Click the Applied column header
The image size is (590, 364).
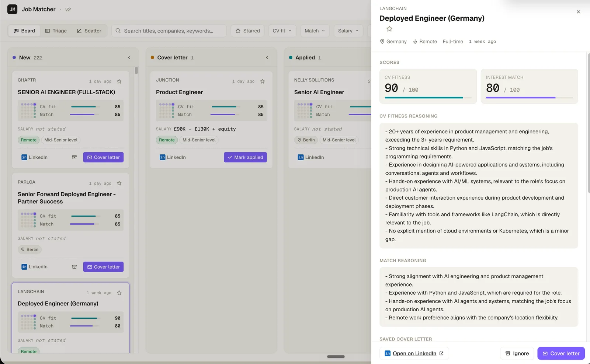305,57
